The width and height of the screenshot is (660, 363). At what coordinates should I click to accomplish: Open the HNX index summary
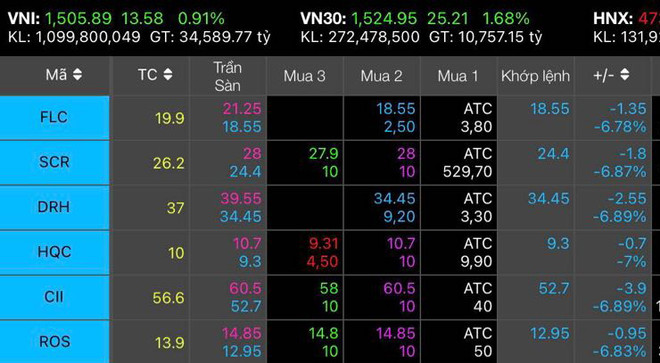(x=626, y=27)
